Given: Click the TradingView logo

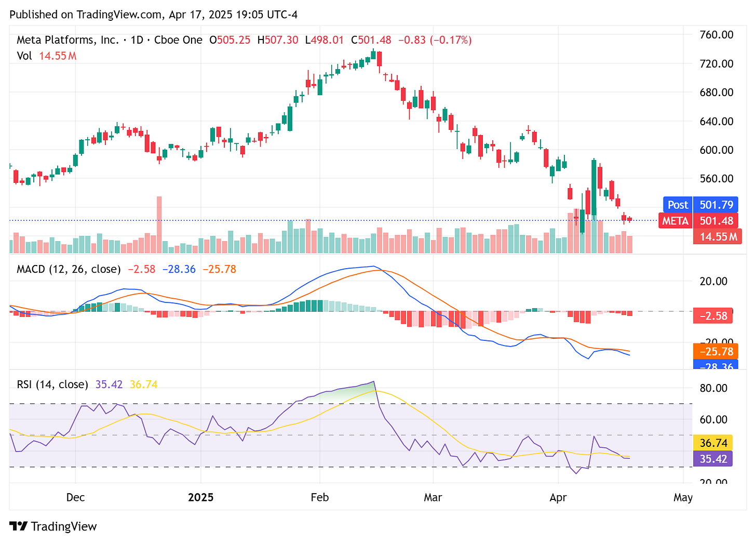Looking at the screenshot, I should coord(52,526).
